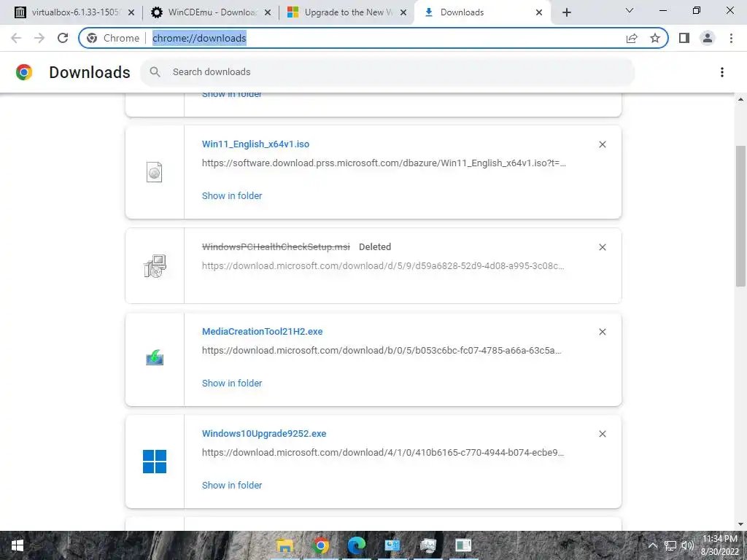Reload the page with the refresh icon

click(63, 38)
